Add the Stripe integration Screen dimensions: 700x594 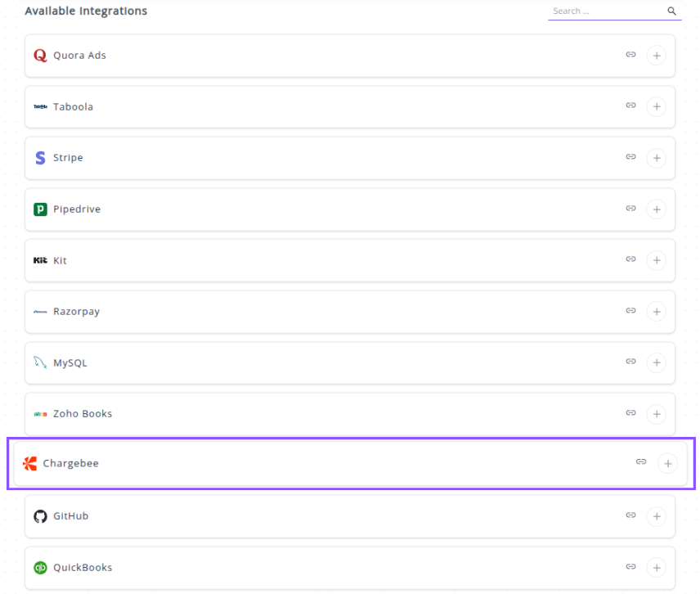coord(656,158)
